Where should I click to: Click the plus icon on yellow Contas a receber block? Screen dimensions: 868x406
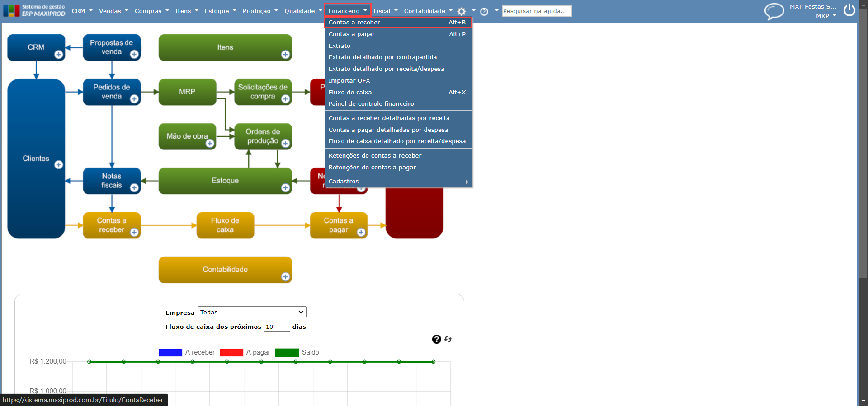134,232
